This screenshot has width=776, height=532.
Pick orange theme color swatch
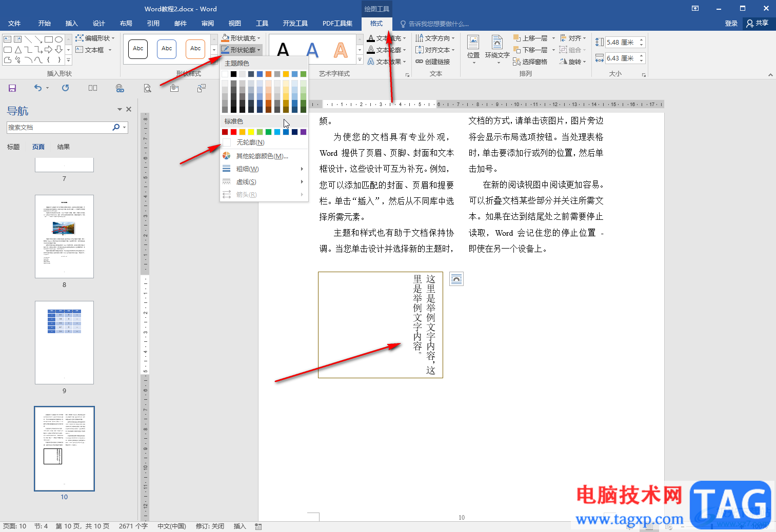tap(268, 74)
